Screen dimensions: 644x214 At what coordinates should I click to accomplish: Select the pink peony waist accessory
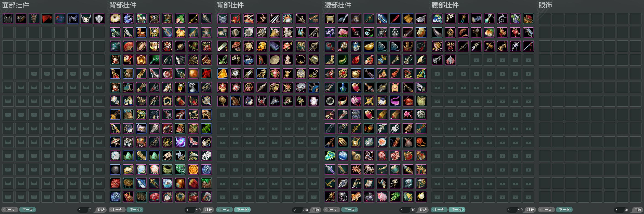343,32
